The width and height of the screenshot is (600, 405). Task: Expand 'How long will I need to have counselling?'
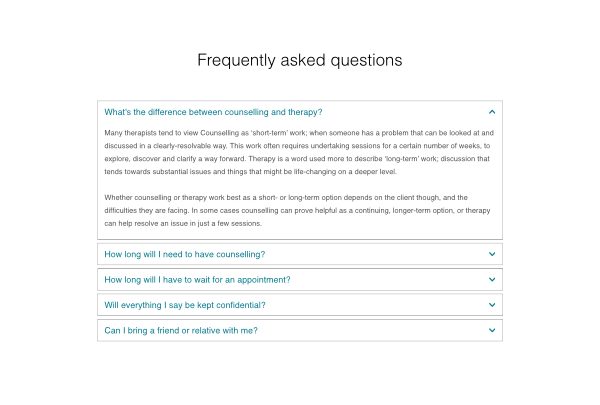pyautogui.click(x=184, y=254)
